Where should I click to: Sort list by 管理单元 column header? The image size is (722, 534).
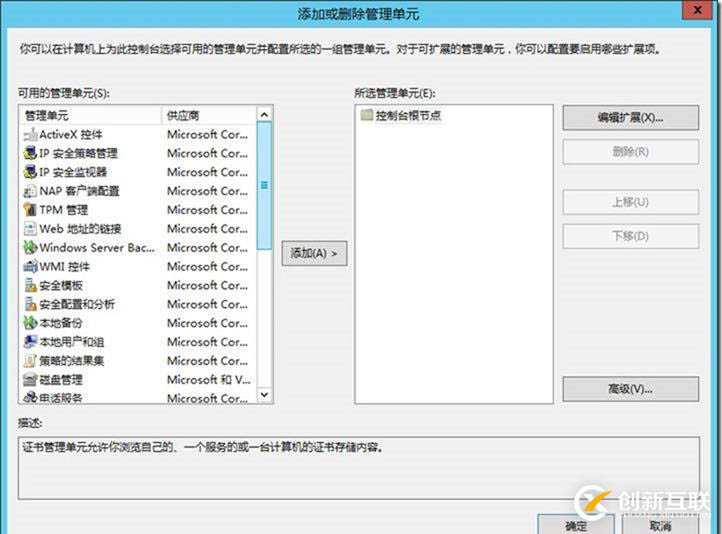[x=90, y=115]
